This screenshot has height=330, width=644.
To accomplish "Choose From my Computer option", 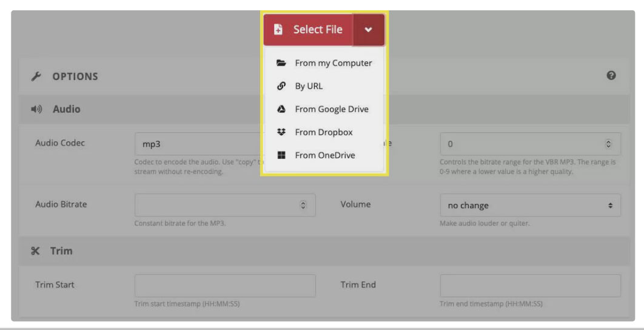I will click(324, 63).
